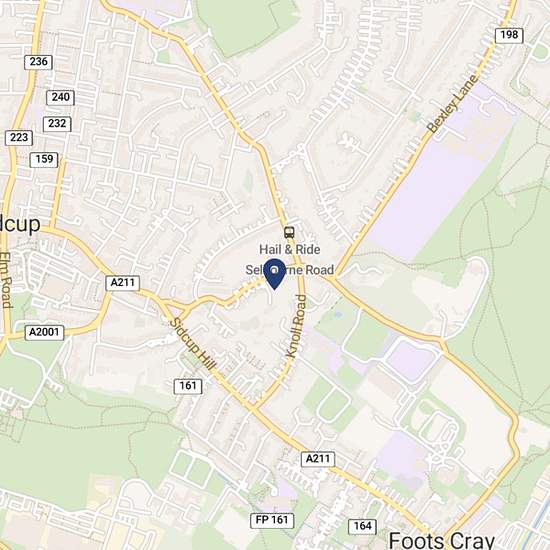The image size is (550, 550).
Task: Click the 232 route badge
Action: click(x=57, y=124)
